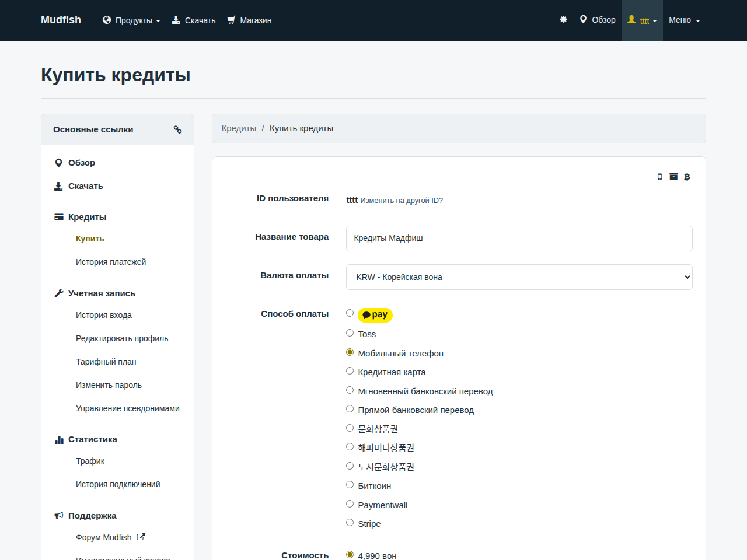Click Изменить на другой ID? link
Screen dimensions: 747x560
tap(402, 201)
